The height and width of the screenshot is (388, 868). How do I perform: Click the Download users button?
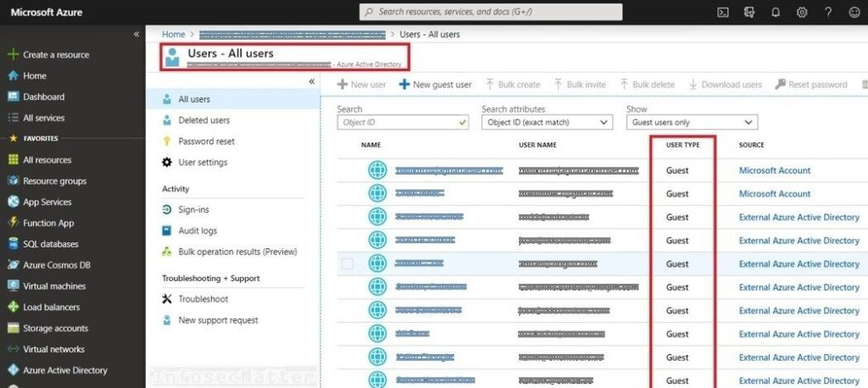726,85
